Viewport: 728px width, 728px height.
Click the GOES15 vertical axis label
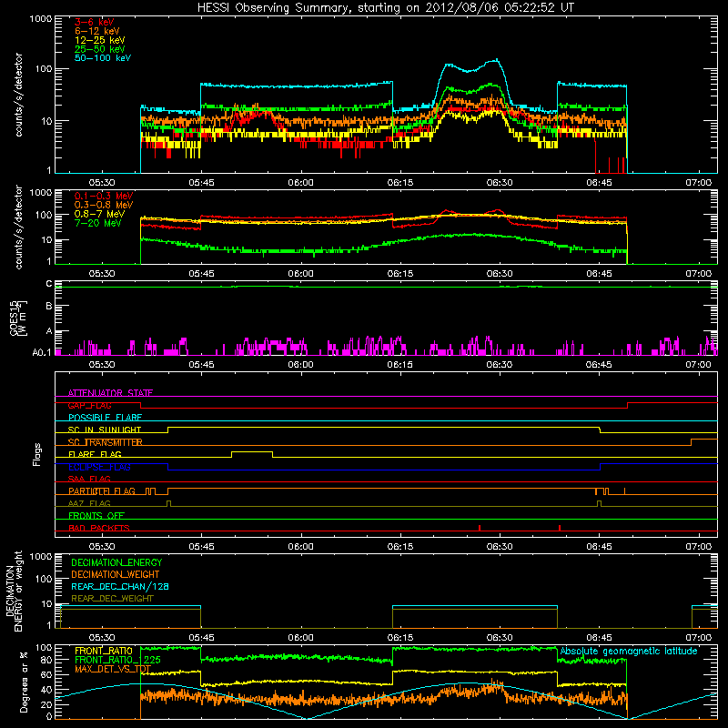pyautogui.click(x=18, y=318)
